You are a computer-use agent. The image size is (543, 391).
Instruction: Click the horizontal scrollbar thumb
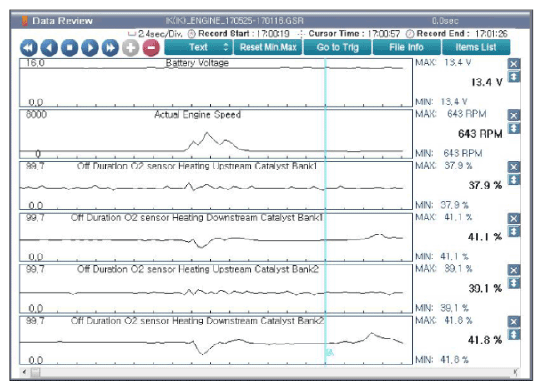click(35, 372)
